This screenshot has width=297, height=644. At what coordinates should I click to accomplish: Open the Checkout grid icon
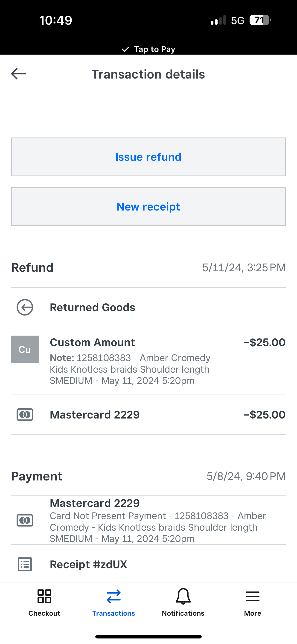tap(44, 596)
